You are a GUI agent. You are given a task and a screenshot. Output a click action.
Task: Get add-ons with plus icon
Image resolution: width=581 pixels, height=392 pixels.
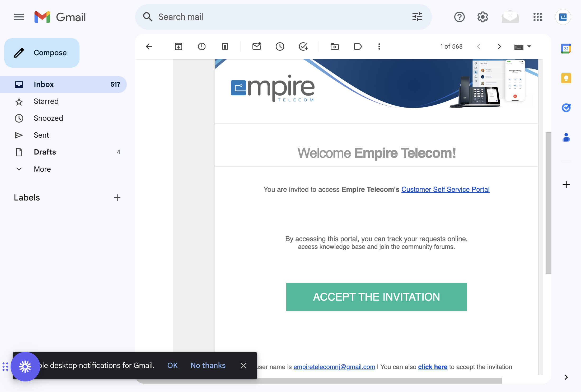click(x=566, y=184)
